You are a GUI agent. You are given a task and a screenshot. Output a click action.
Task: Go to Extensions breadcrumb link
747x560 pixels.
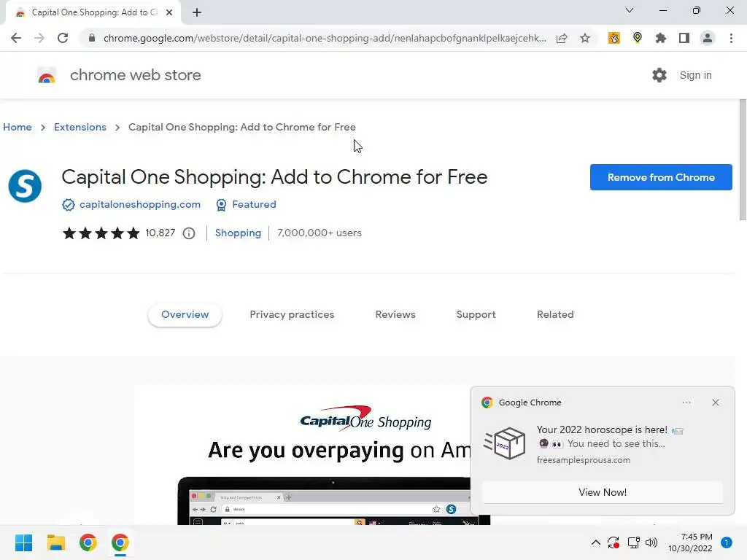click(x=80, y=127)
